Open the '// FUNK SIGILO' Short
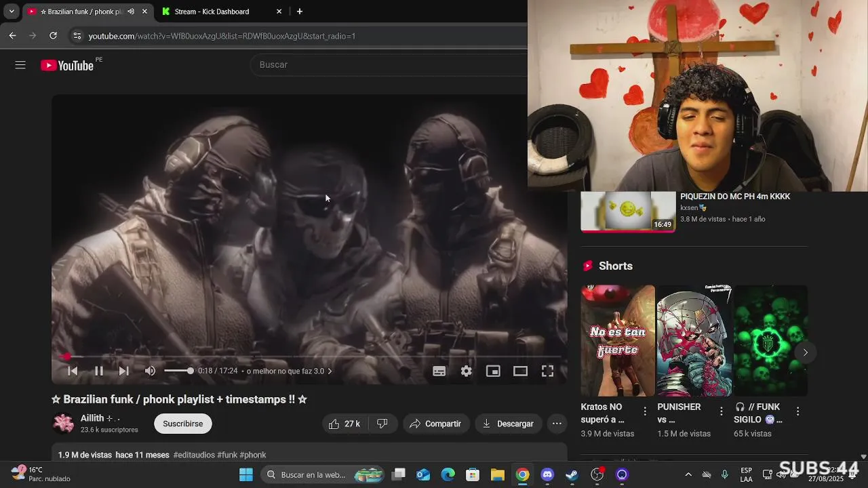The width and height of the screenshot is (868, 488). [x=770, y=340]
